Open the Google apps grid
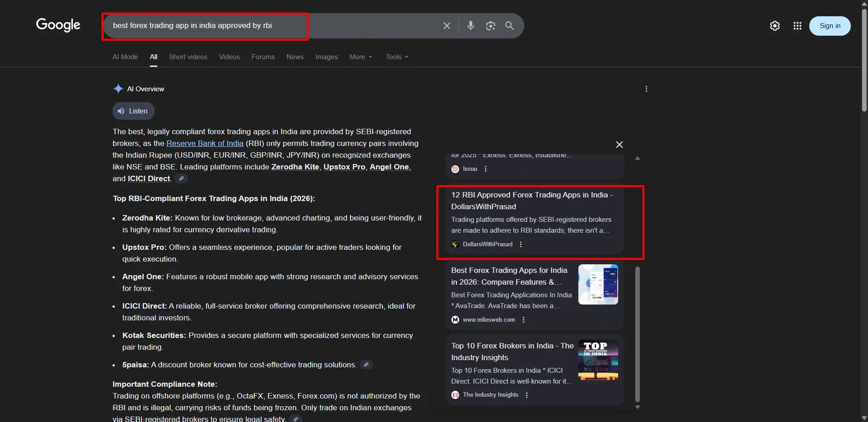 coord(798,26)
